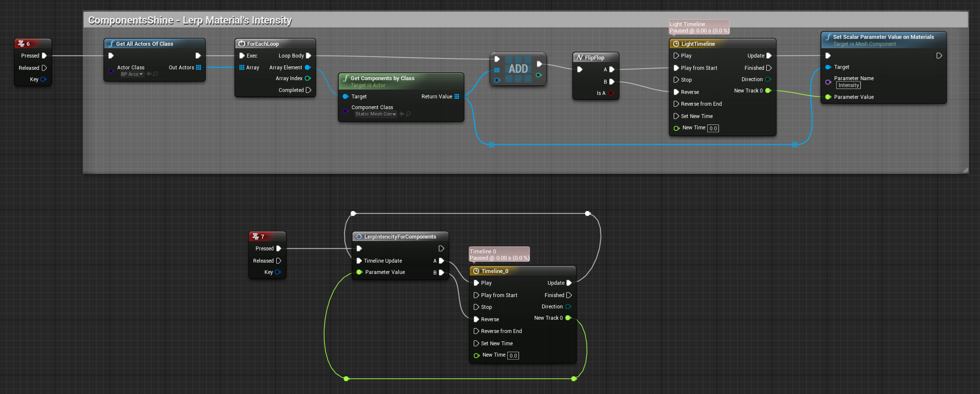Open the Actor Class BP Arcs dropdown
The height and width of the screenshot is (394, 980).
(132, 74)
